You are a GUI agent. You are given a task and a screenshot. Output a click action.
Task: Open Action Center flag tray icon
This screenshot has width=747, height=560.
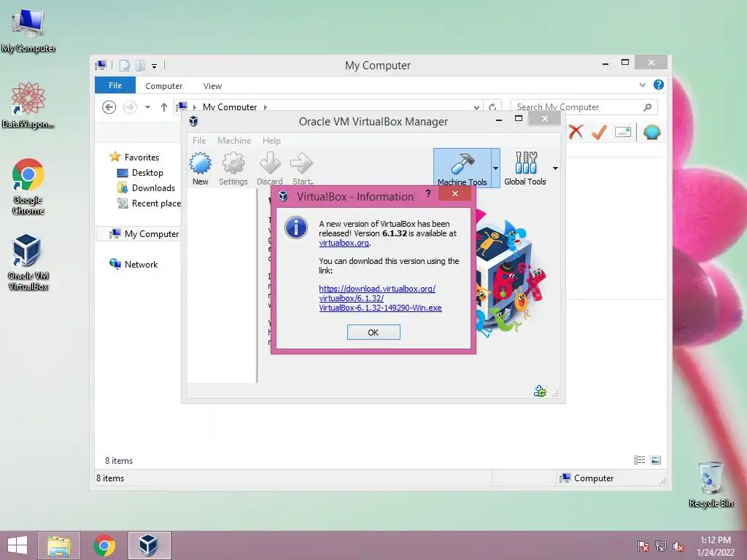643,546
